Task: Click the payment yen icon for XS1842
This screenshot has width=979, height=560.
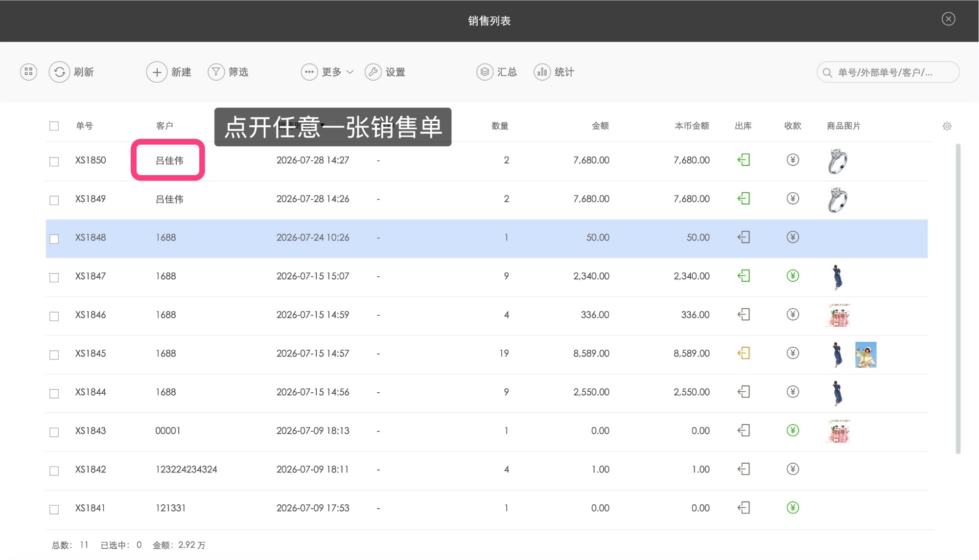Action: point(793,469)
